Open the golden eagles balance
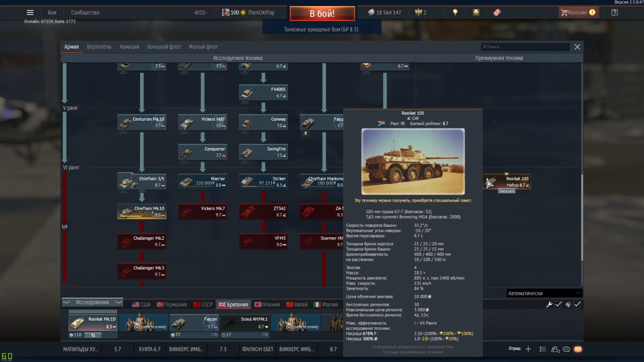The height and width of the screenshot is (362, 644). 420,13
